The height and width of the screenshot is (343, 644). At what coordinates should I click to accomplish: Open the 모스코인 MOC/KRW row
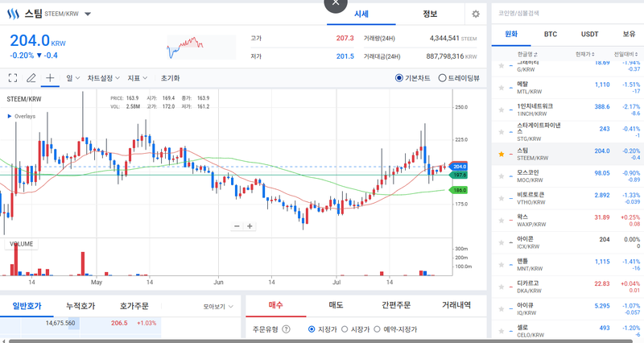click(568, 176)
